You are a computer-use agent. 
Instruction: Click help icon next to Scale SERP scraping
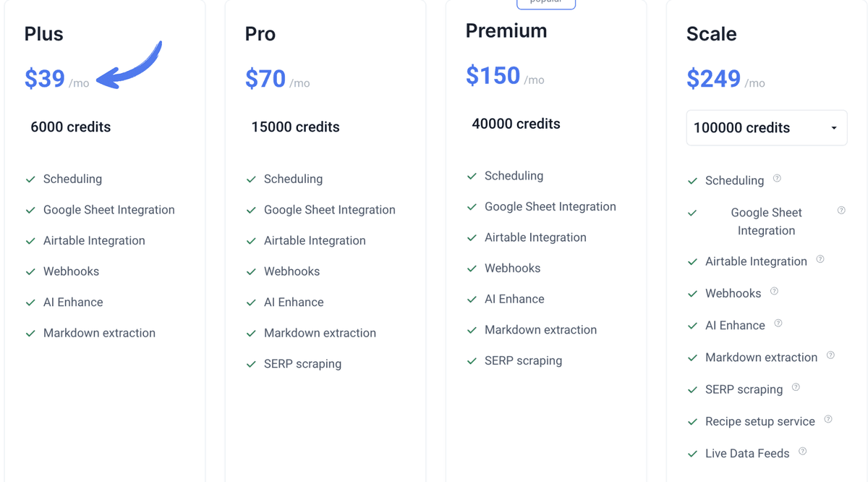(x=796, y=387)
